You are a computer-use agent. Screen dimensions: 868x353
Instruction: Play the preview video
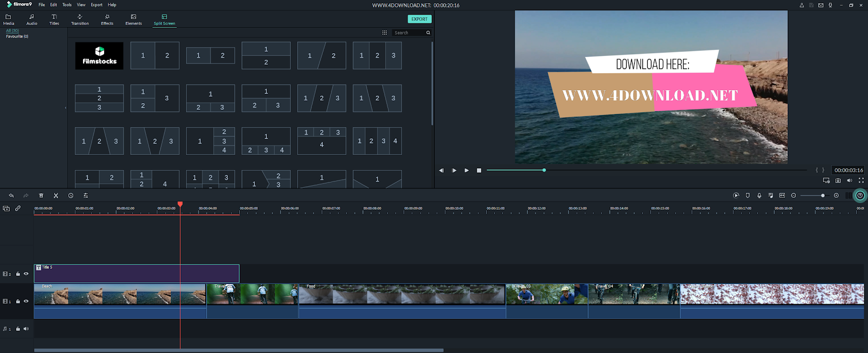tap(467, 171)
